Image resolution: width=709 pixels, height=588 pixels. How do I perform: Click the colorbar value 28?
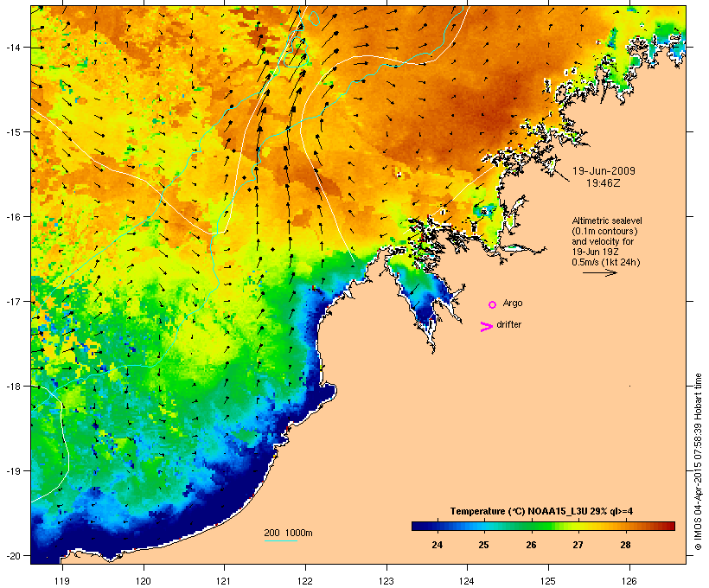click(625, 545)
